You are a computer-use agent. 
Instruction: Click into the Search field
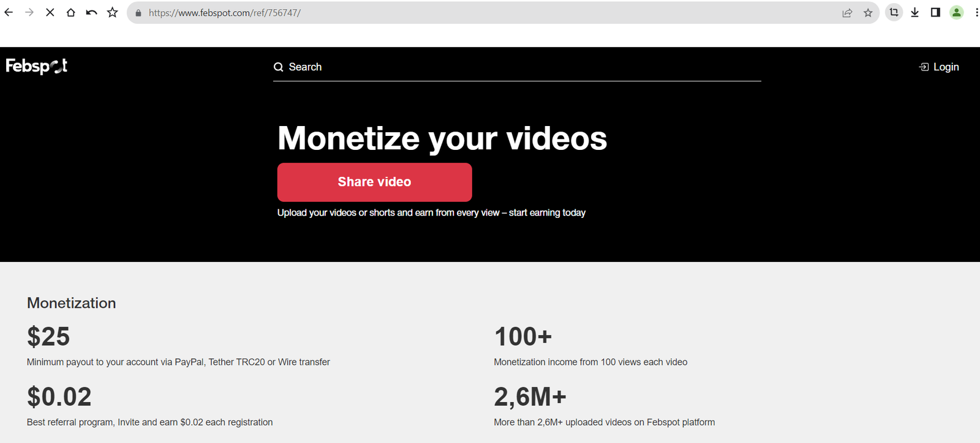517,67
